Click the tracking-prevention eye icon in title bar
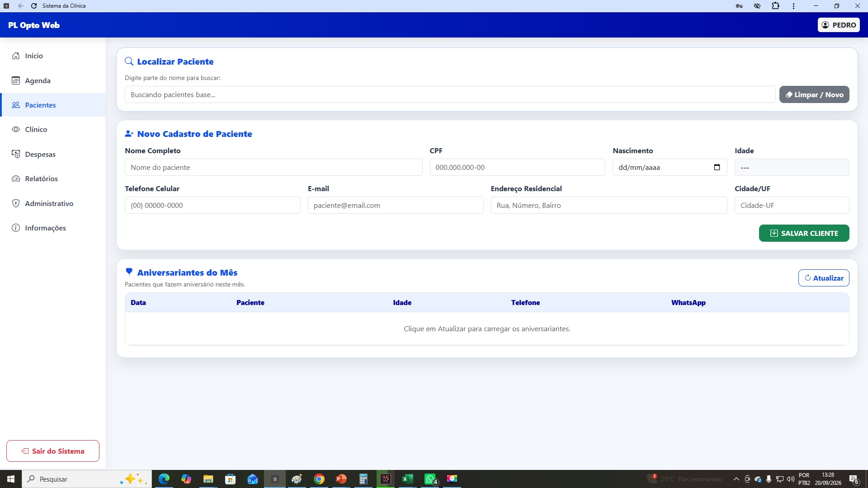This screenshot has width=868, height=488. 757,6
